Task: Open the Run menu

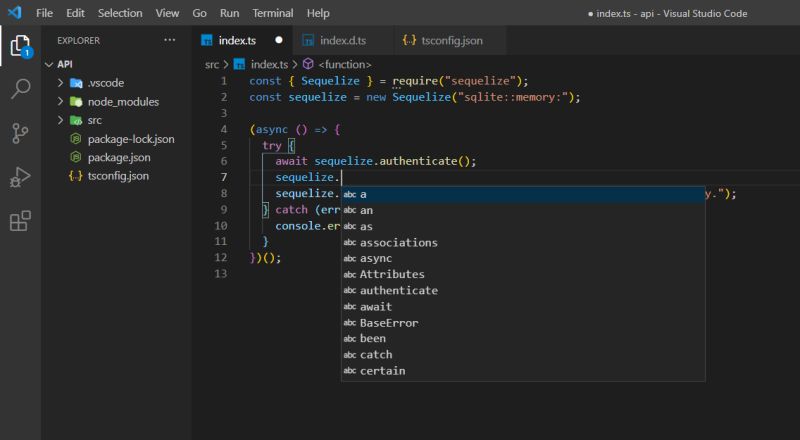Action: pyautogui.click(x=230, y=13)
